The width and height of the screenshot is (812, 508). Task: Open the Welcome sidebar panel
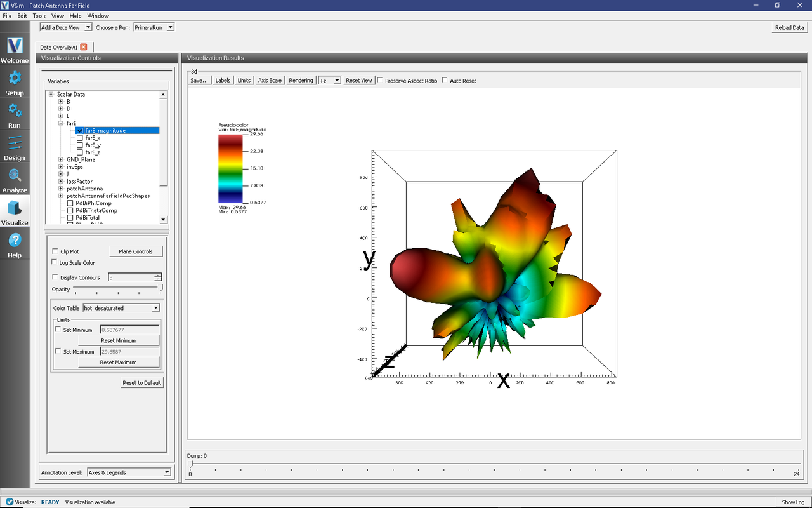(x=15, y=51)
